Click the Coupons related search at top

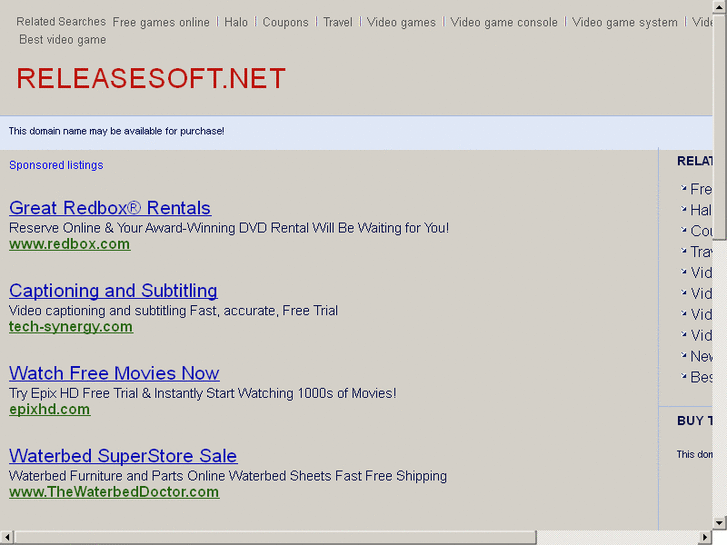coord(286,22)
